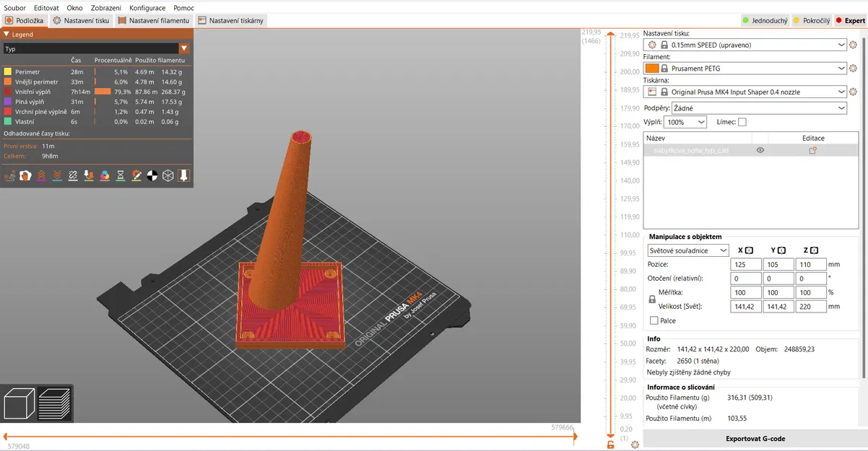868x451 pixels.
Task: Switch to Nastavení tiskárny tab
Action: click(231, 20)
